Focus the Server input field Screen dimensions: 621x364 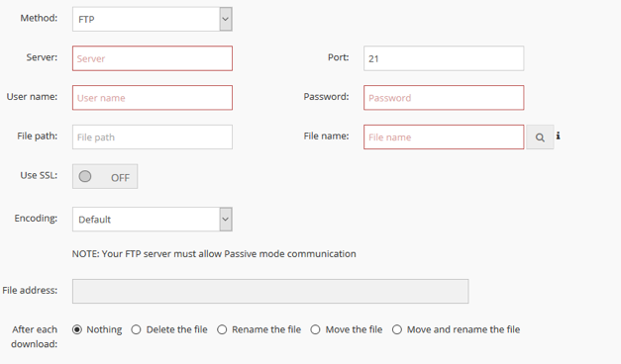click(x=153, y=58)
